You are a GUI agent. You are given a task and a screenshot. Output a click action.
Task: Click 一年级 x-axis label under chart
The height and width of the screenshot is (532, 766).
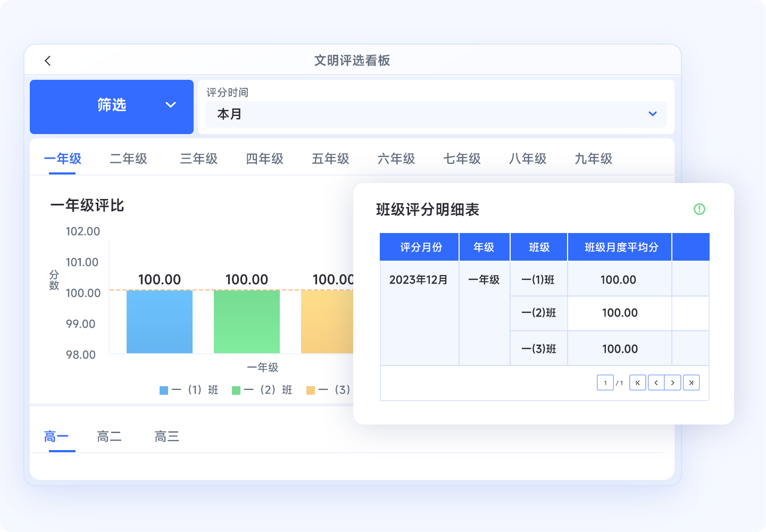(x=263, y=367)
